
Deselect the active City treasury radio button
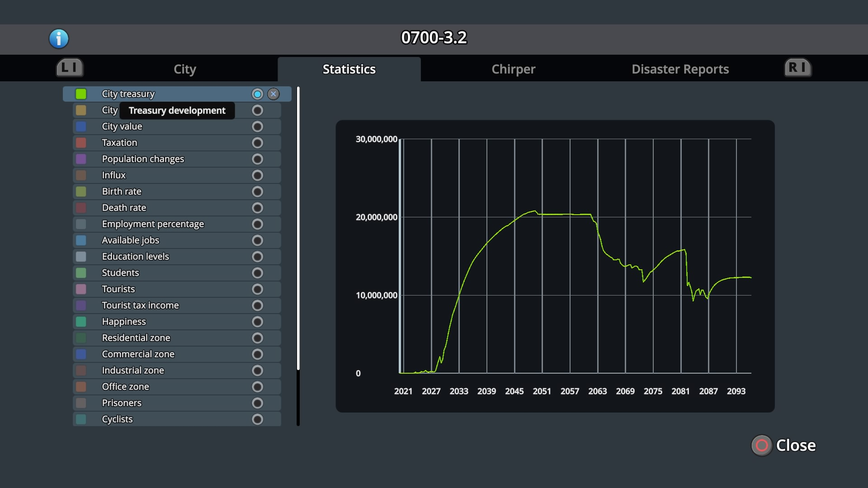click(x=257, y=94)
